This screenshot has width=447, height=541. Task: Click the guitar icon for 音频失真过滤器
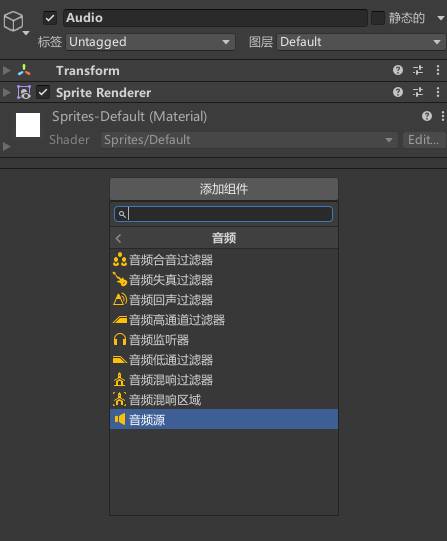(x=120, y=279)
